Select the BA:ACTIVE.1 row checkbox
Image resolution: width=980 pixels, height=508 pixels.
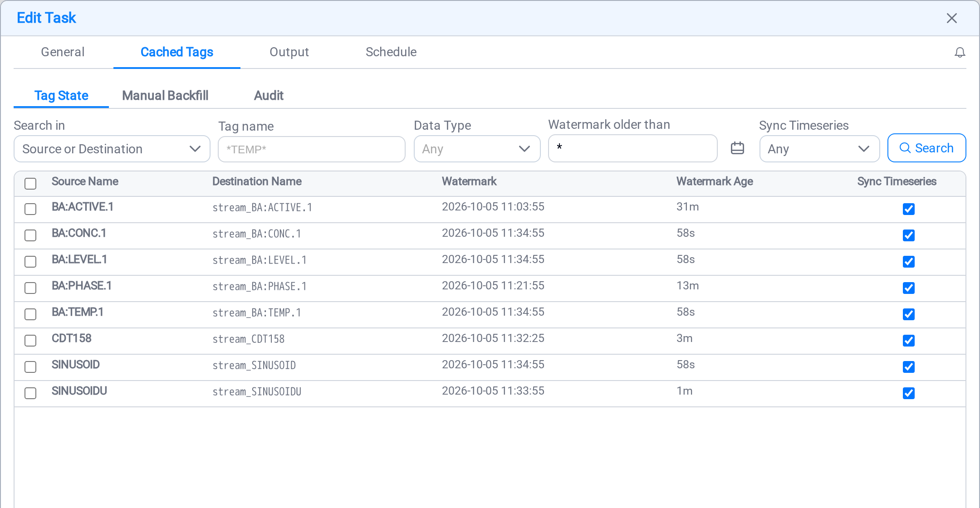pos(30,209)
